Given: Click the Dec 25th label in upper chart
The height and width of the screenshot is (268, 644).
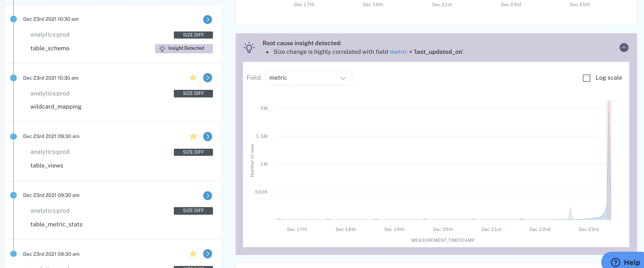Looking at the screenshot, I should coord(580,5).
